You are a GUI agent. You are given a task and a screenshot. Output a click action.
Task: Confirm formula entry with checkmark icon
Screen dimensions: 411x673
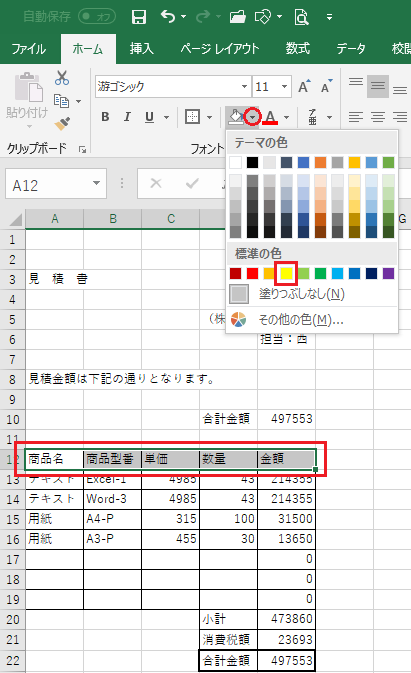[x=192, y=184]
